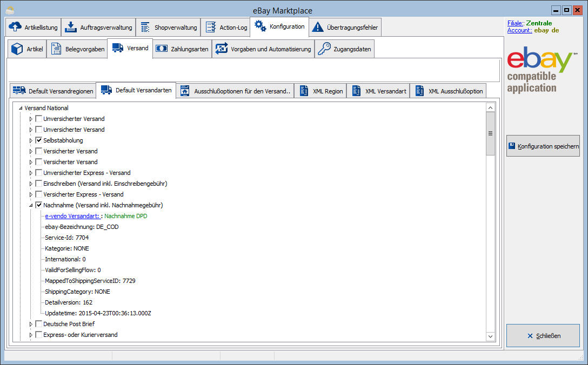Click the Account link
Screen dimensions: 588x365
[519, 30]
